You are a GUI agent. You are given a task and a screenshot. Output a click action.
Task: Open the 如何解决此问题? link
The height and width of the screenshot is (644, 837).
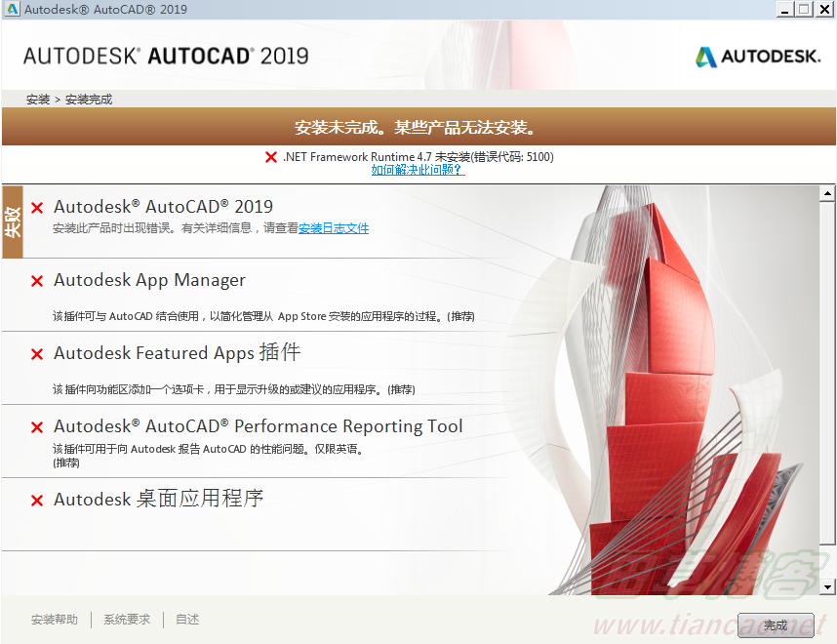click(x=418, y=170)
